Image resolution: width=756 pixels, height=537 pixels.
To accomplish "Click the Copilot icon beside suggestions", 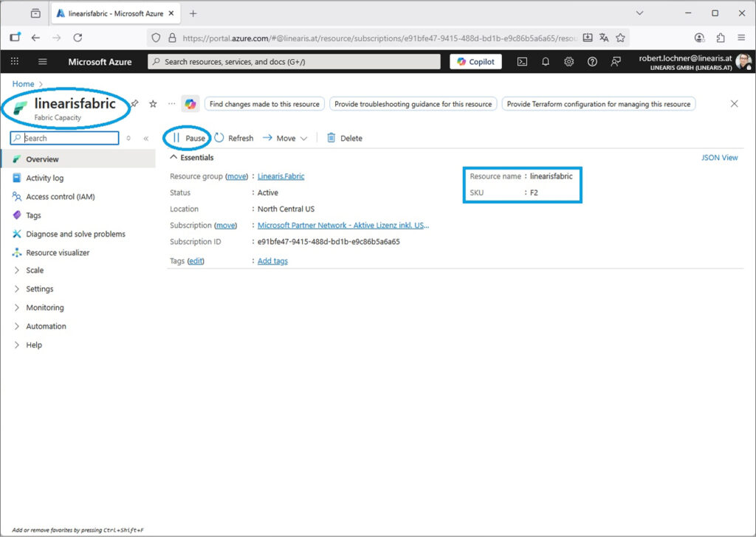I will [190, 104].
